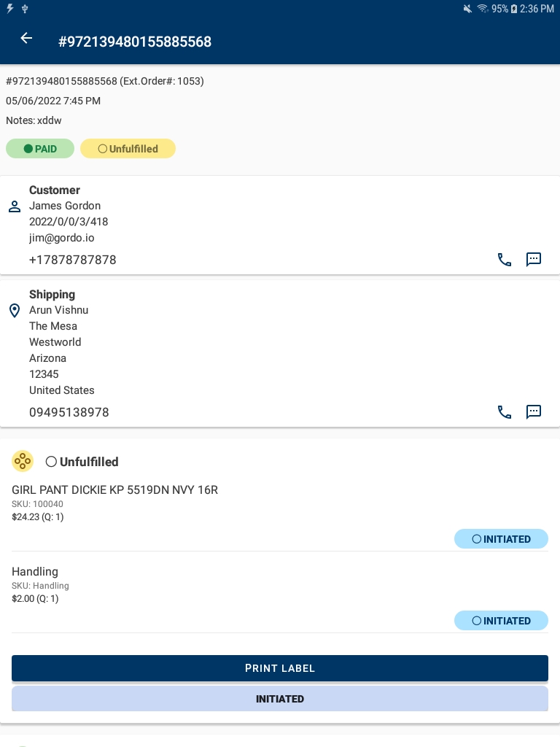Call shipping contact phone icon
Image resolution: width=560 pixels, height=747 pixels.
click(x=504, y=412)
